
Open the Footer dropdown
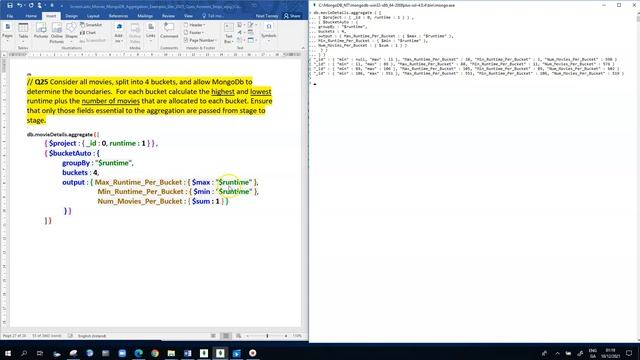point(194,33)
